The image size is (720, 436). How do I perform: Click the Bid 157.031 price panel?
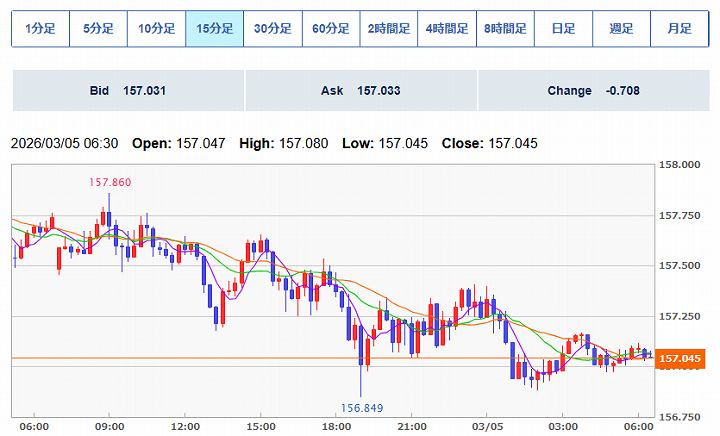(x=127, y=91)
